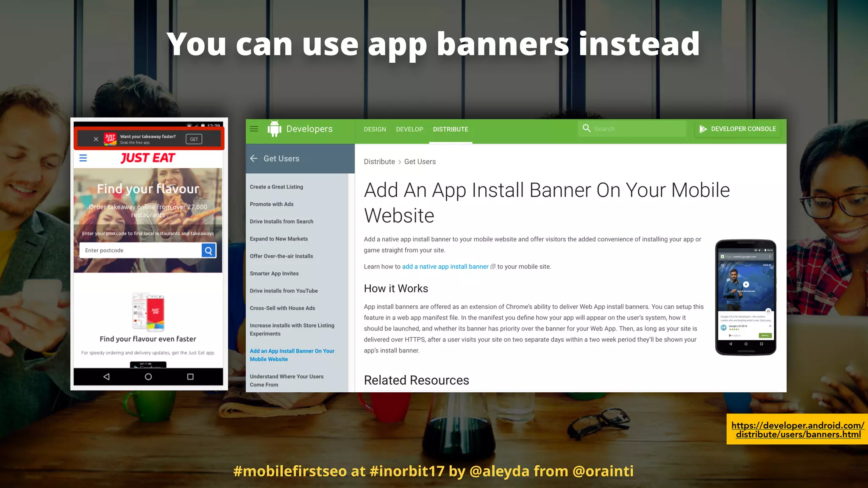Open the DESIGN tab

375,129
